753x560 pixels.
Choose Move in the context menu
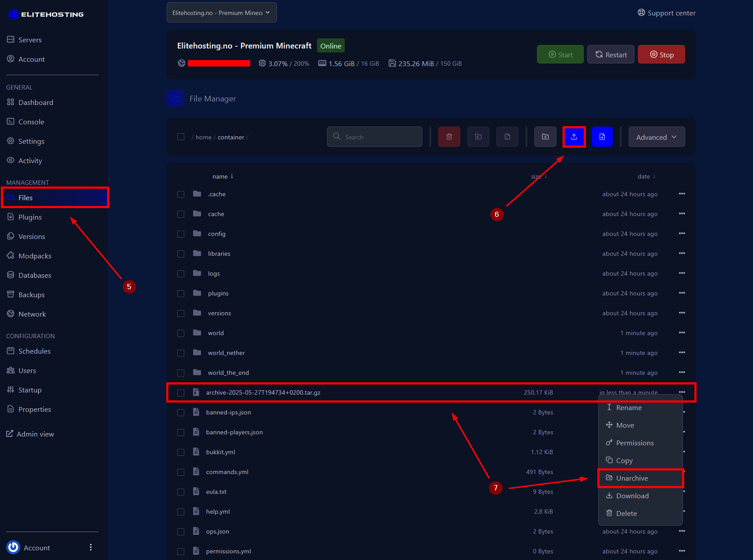click(640, 425)
